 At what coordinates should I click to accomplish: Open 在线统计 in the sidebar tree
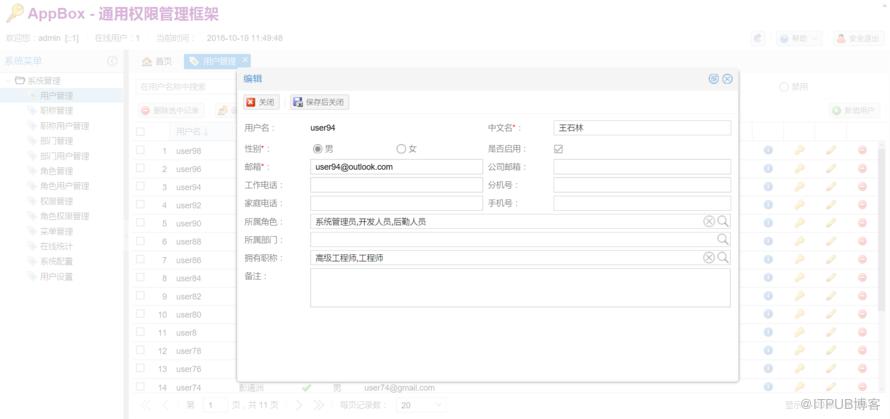click(56, 246)
